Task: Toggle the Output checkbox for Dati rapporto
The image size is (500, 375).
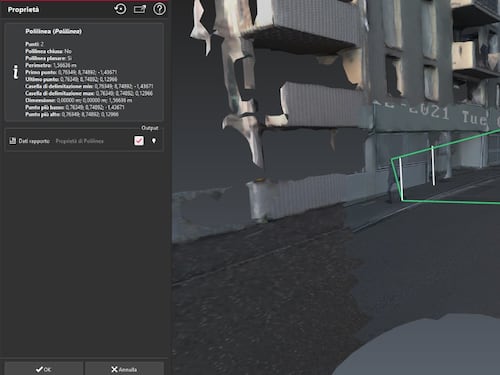Action: tap(139, 141)
